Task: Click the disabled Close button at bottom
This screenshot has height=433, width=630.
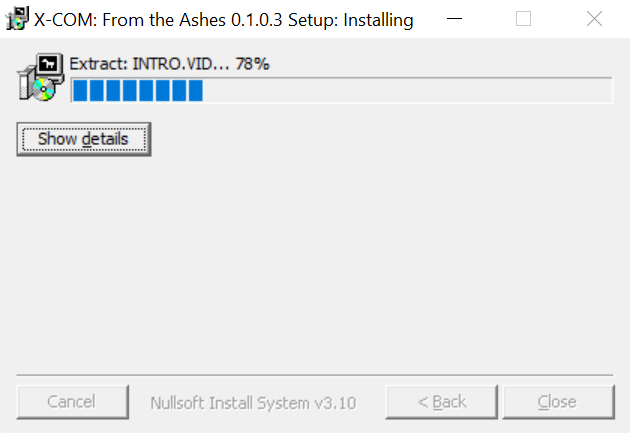Action: point(558,402)
